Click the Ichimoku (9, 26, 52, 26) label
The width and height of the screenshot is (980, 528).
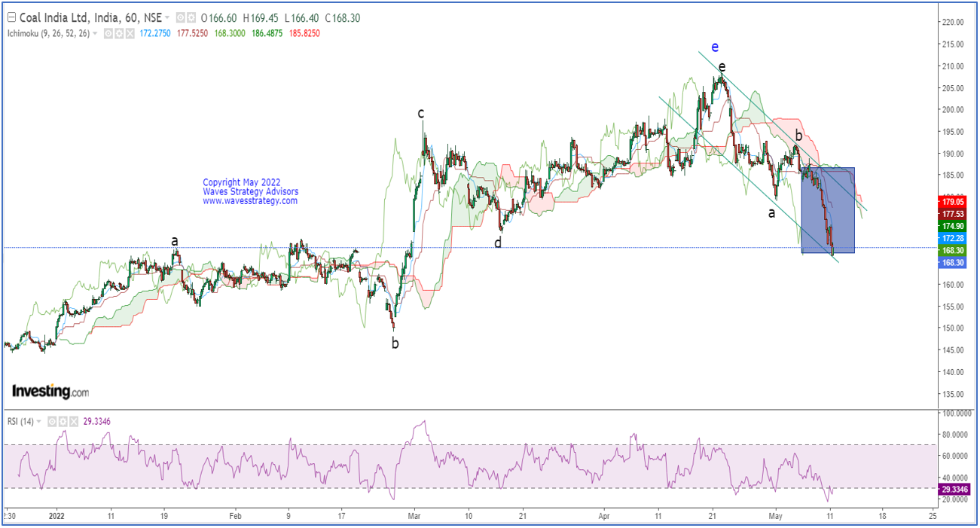point(48,34)
